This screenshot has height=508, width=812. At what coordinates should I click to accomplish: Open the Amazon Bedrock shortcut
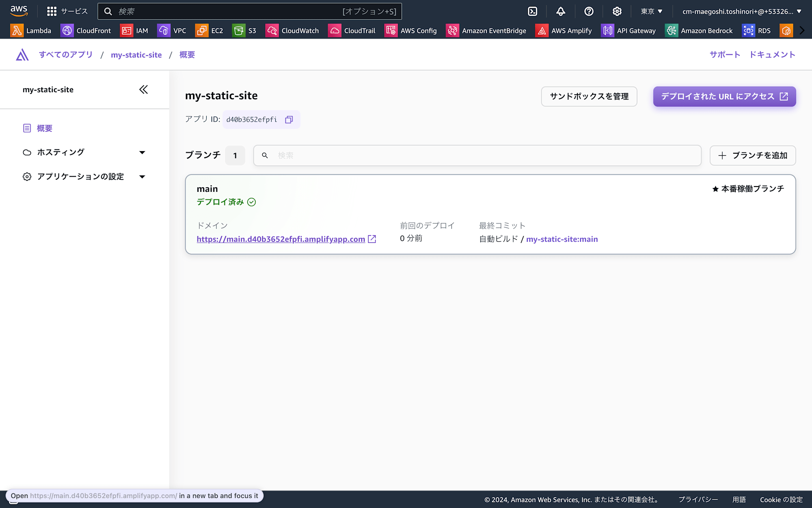point(699,30)
